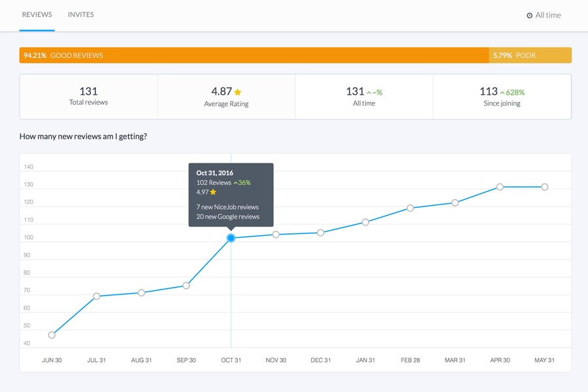Click the 'How many new reviews am I getting?' heading
The image size is (588, 392).
[x=83, y=137]
